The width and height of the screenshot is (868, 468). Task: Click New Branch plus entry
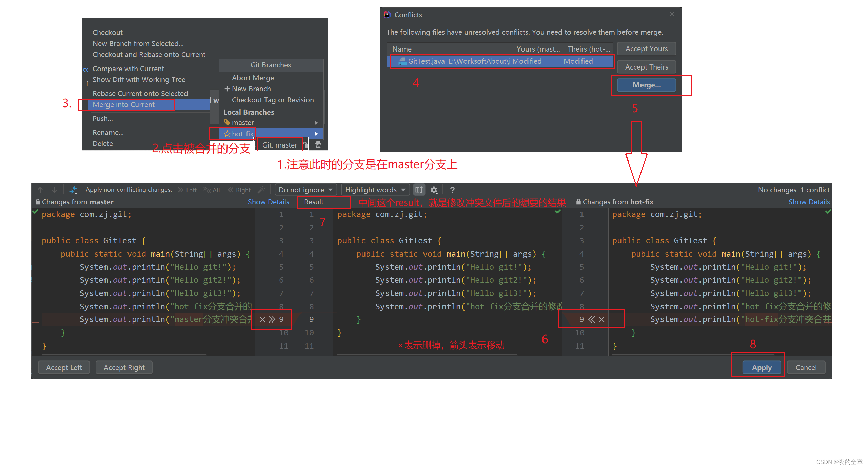tap(271, 89)
